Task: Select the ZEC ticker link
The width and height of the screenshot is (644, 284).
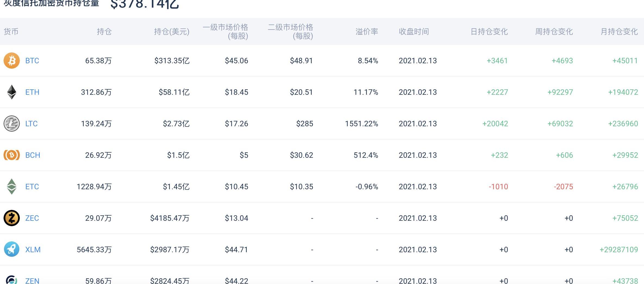Action: pos(32,218)
